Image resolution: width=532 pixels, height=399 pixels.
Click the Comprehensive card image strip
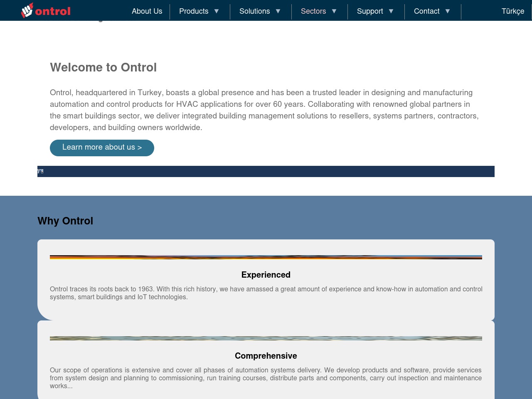click(x=266, y=338)
